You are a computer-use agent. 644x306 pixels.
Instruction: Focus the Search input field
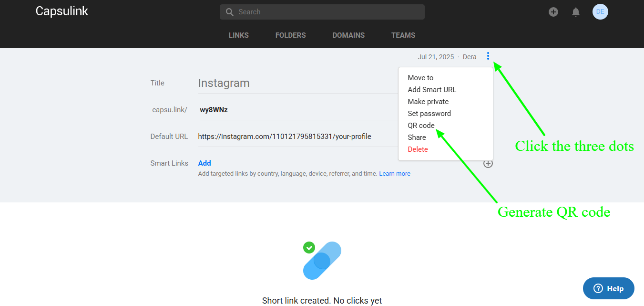(322, 12)
